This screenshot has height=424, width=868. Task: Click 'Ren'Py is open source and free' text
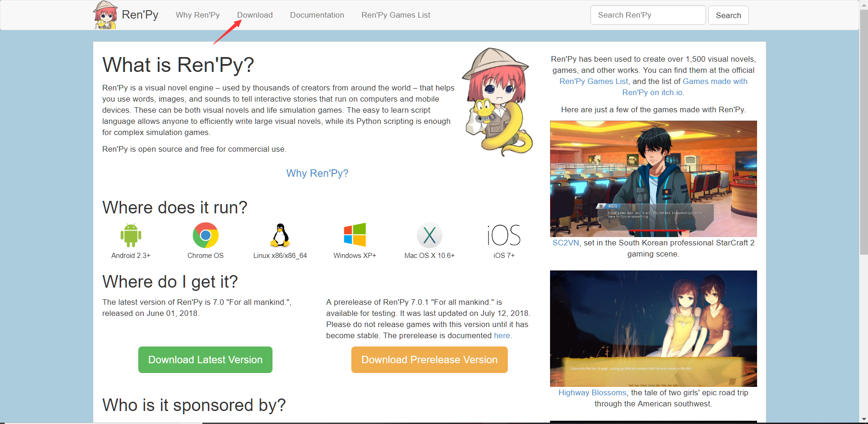194,149
